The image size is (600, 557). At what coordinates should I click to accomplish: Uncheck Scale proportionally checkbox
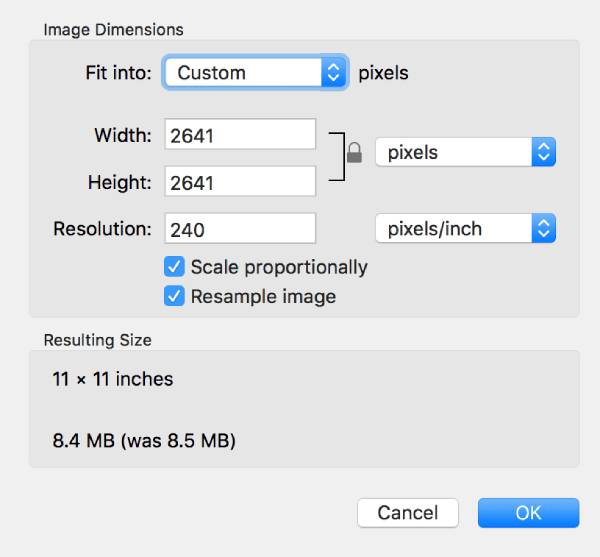pos(175,267)
